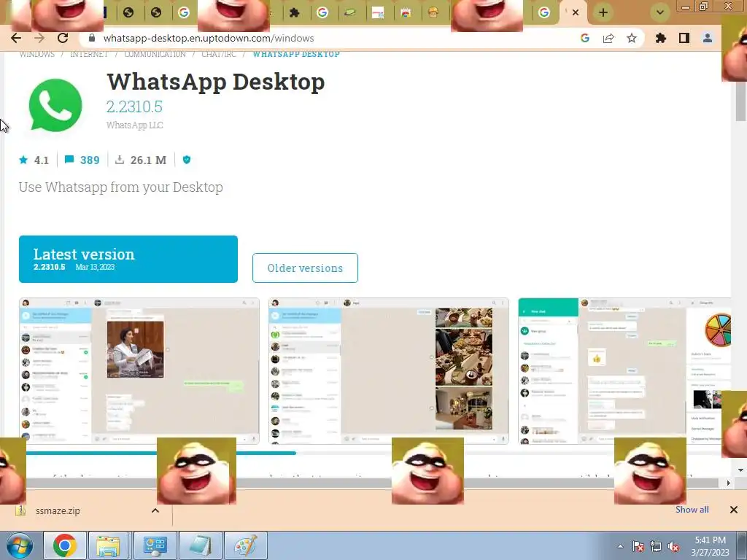Open Action Center flag icon
Viewport: 747px width, 560px height.
click(x=638, y=546)
